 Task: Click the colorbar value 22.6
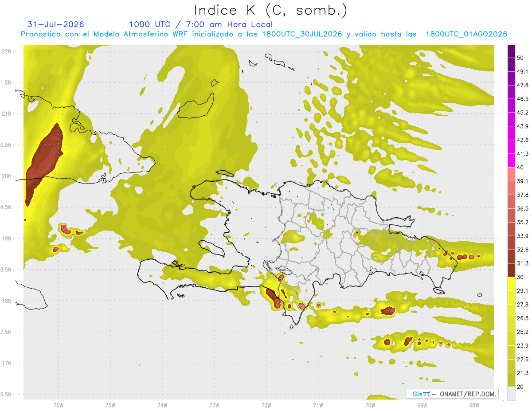click(x=523, y=360)
